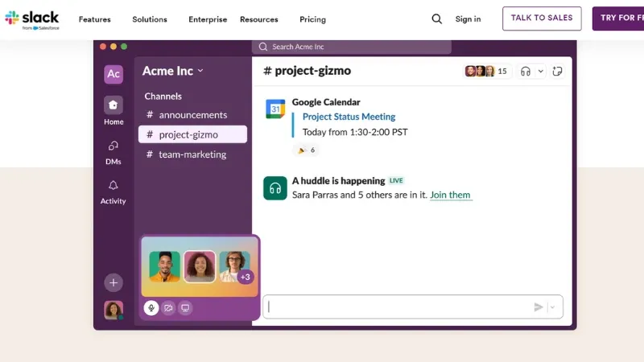Click the Google Calendar app icon
Screen dimensions: 644x362
[275, 109]
